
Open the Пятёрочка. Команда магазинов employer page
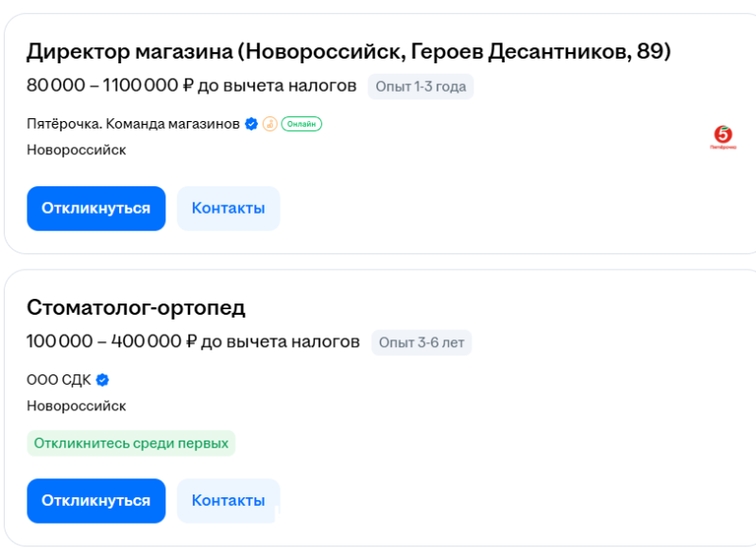click(x=133, y=124)
